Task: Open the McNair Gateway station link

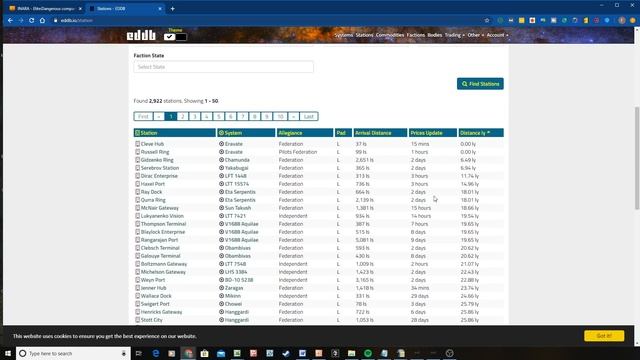Action: [x=160, y=208]
